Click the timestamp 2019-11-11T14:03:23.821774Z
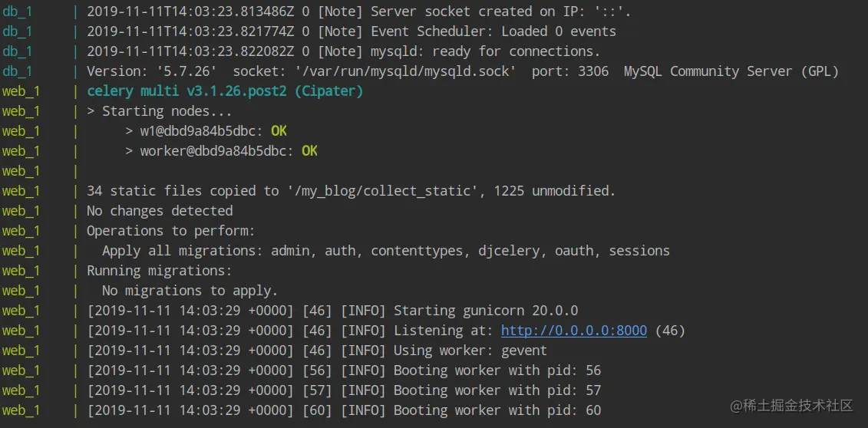Viewport: 868px width, 428px height. tap(190, 31)
